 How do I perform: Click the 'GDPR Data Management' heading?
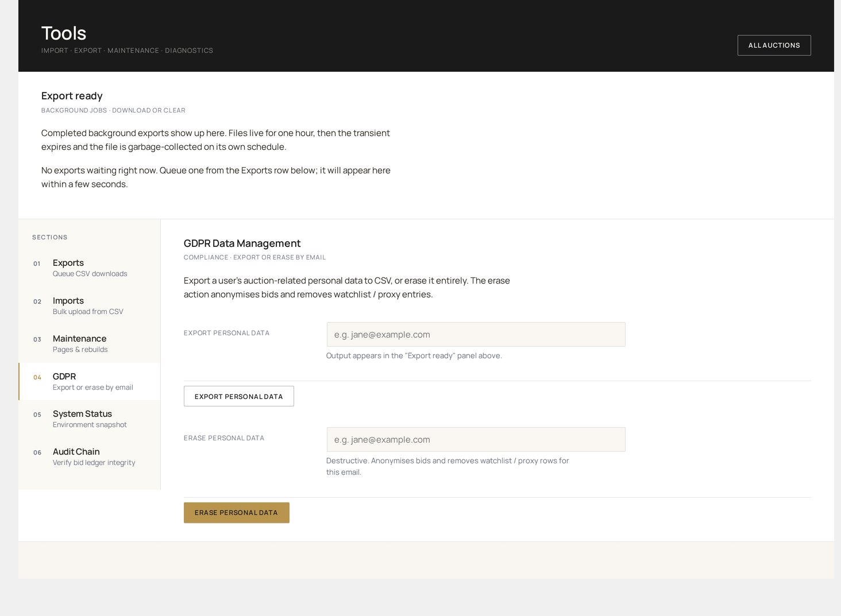click(242, 243)
